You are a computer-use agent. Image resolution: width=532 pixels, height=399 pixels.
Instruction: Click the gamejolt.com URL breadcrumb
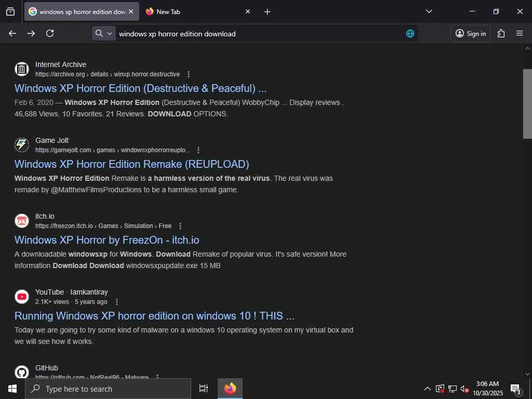point(113,150)
